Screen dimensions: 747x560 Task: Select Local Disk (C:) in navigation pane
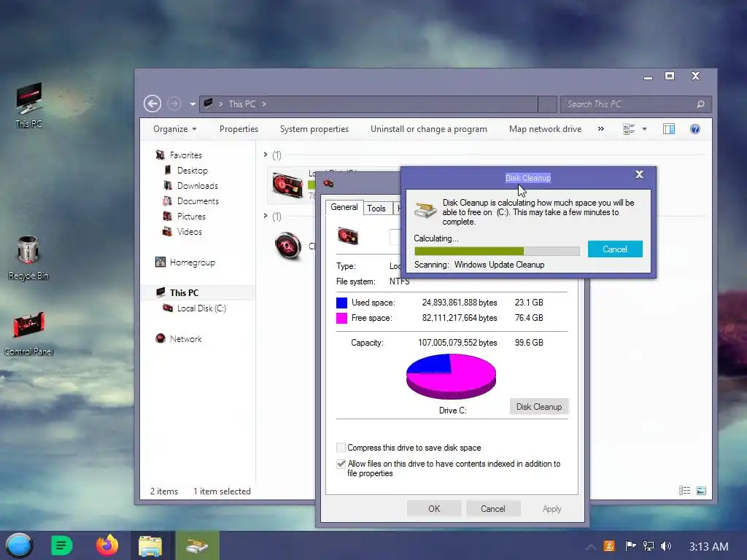click(x=201, y=308)
